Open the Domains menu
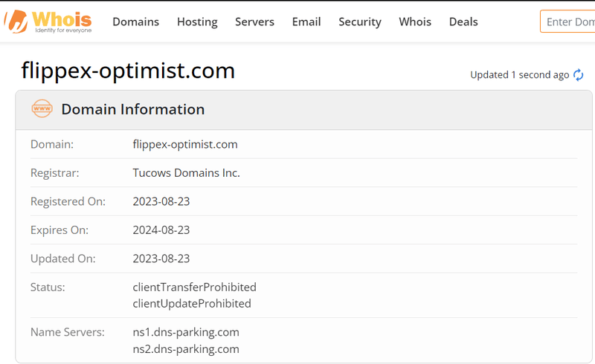595x364 pixels. 136,22
